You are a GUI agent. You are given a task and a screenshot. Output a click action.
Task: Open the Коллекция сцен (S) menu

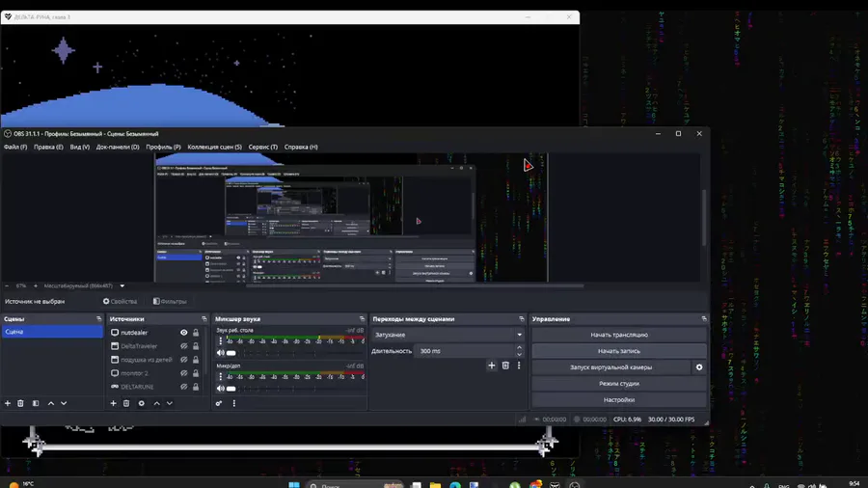click(214, 148)
